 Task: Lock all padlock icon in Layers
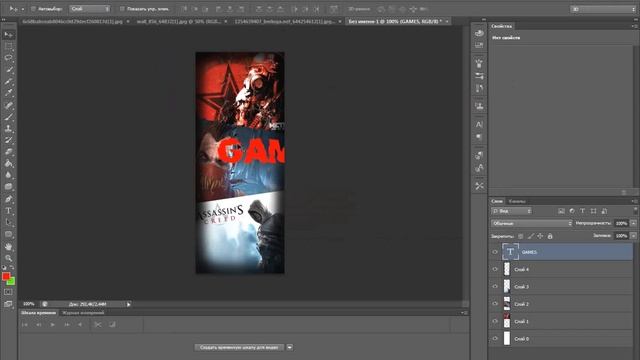(x=550, y=236)
